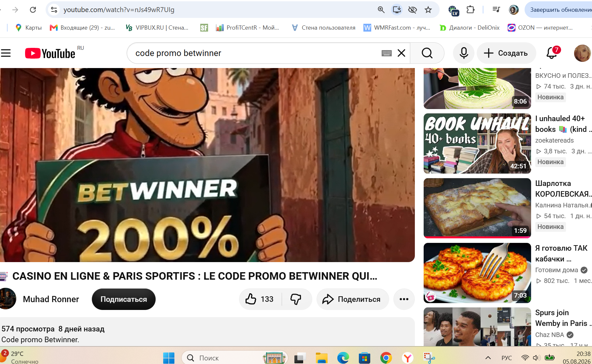The width and height of the screenshot is (592, 364).
Task: Open the Карты bookmark
Action: (x=29, y=28)
